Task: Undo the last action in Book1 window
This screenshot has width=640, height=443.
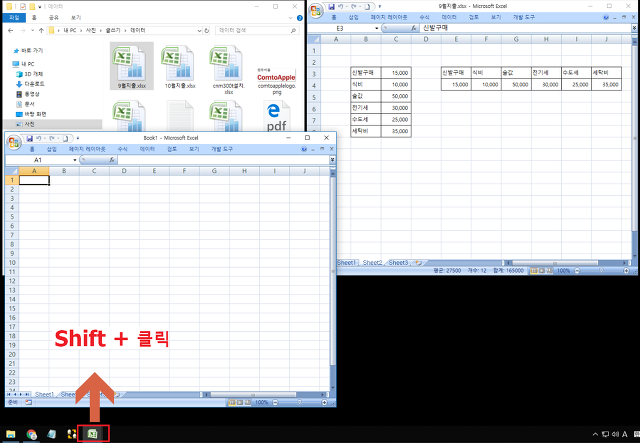Action: click(x=39, y=138)
